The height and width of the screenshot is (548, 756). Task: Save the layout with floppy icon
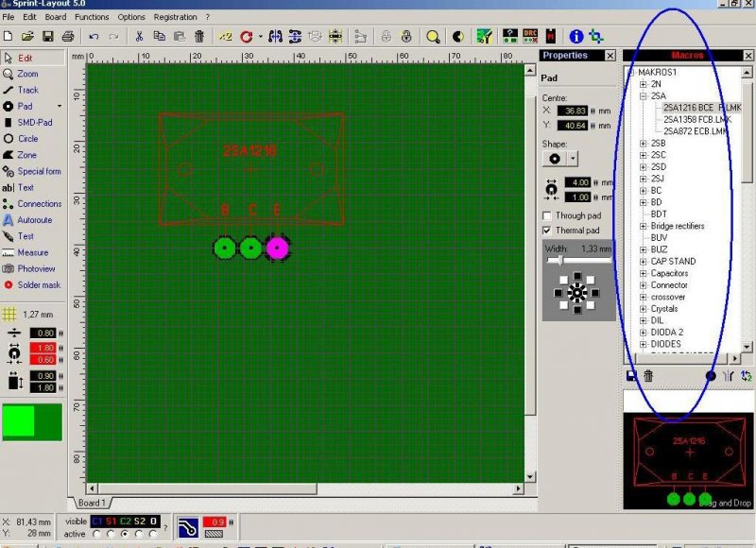(48, 36)
